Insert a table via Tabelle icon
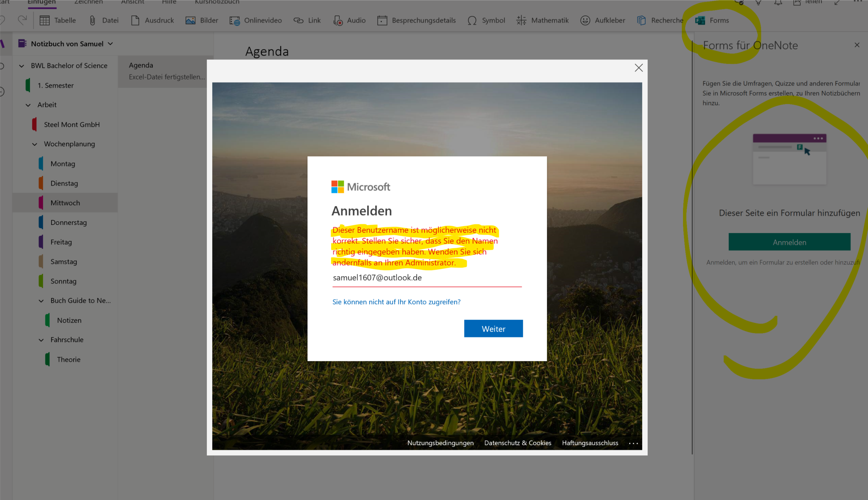The image size is (868, 500). pos(58,20)
